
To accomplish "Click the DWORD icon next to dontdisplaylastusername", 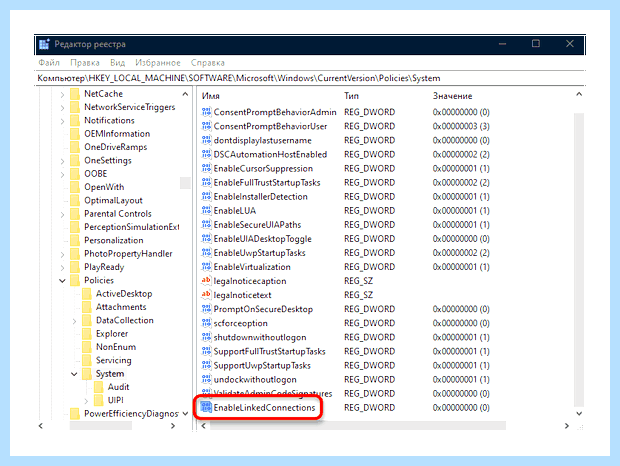I will 206,140.
